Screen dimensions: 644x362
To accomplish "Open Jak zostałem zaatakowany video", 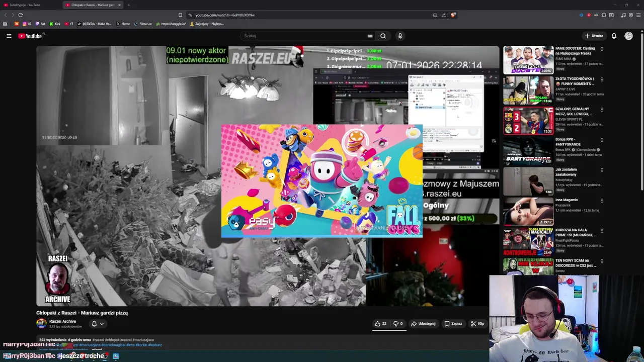I will (528, 181).
